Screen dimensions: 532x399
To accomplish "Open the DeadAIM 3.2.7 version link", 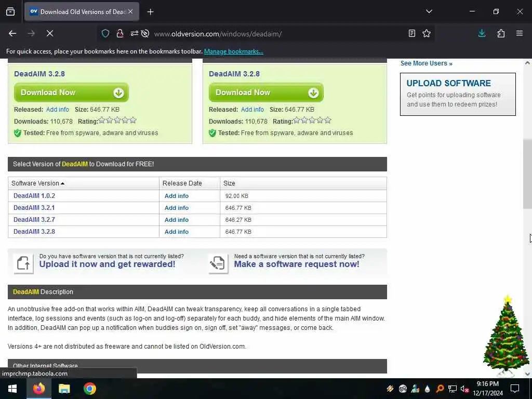I will pyautogui.click(x=34, y=220).
